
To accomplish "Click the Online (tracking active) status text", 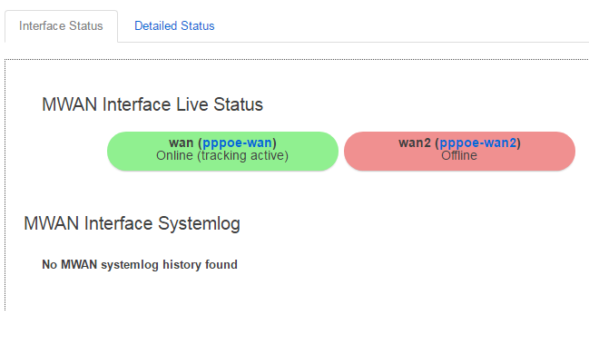I will pyautogui.click(x=222, y=155).
